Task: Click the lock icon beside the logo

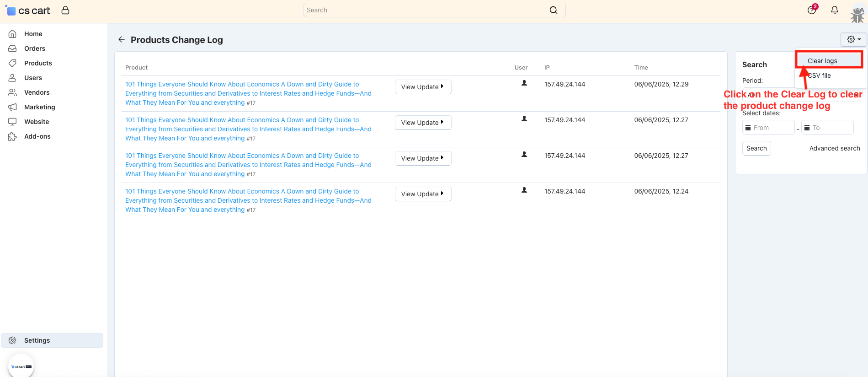Action: [x=65, y=10]
